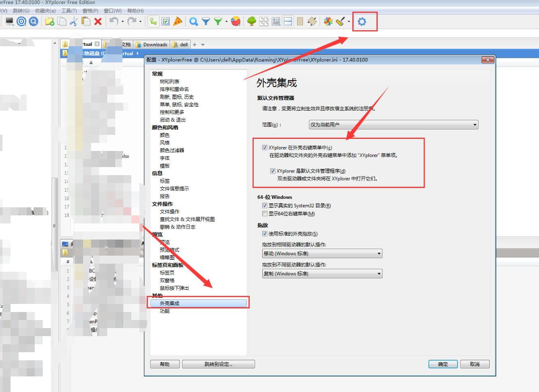Open the 范围 "仅为当前用户" dropdown

tap(394, 124)
